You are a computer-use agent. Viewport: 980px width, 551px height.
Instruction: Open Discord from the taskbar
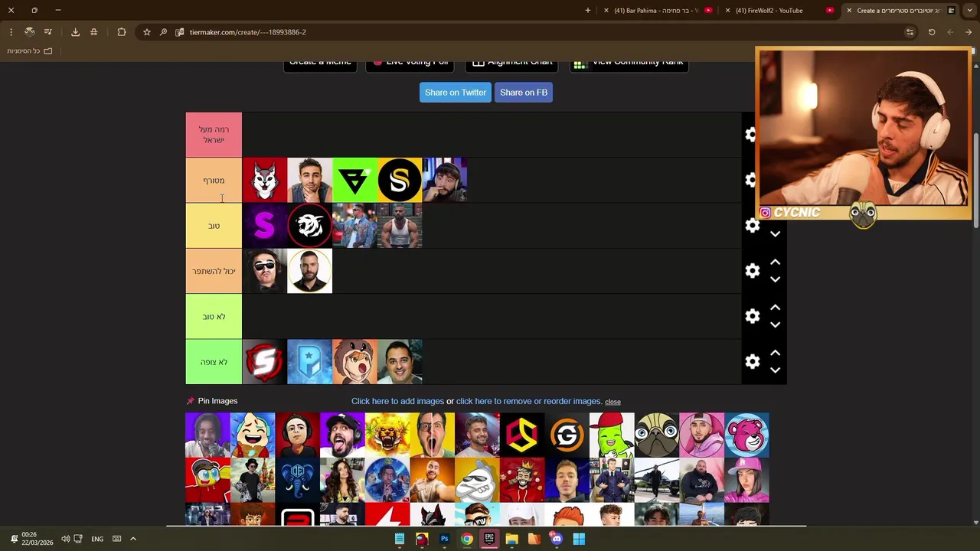pos(557,539)
